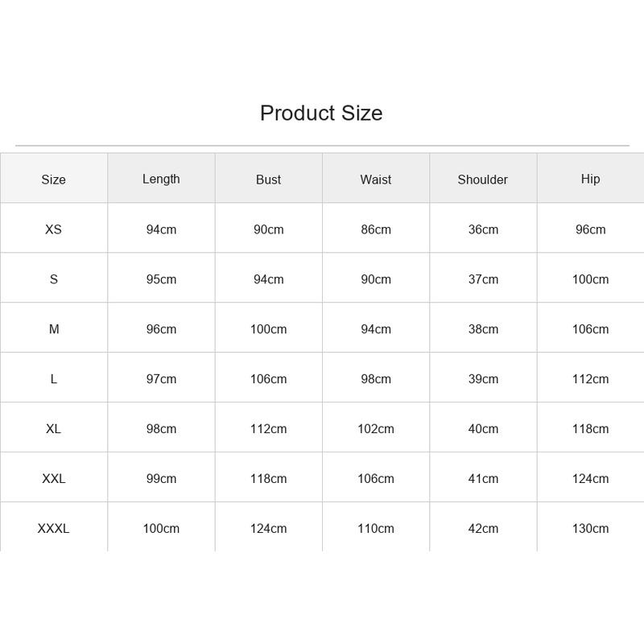Select the XL size row label
This screenshot has height=644, width=644.
point(53,429)
